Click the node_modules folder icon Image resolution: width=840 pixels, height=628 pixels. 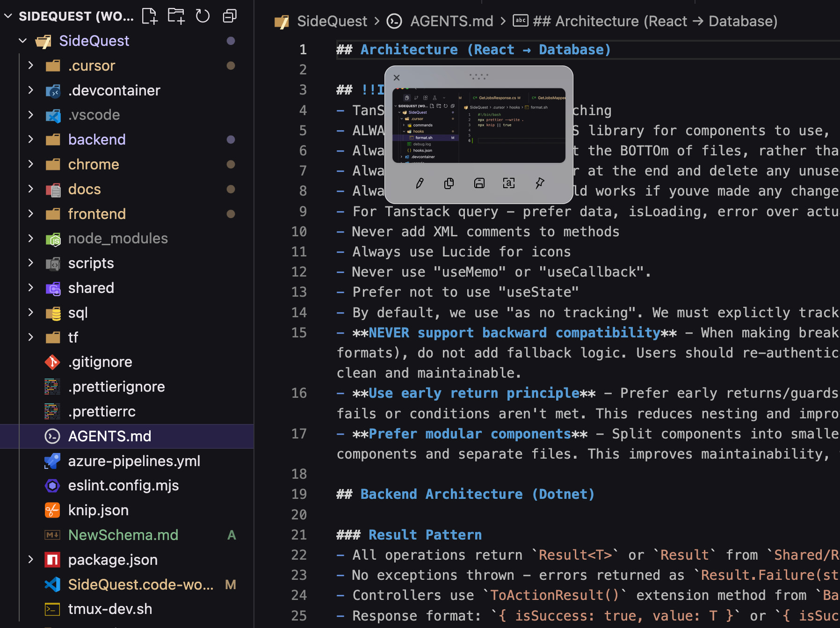[x=53, y=239]
